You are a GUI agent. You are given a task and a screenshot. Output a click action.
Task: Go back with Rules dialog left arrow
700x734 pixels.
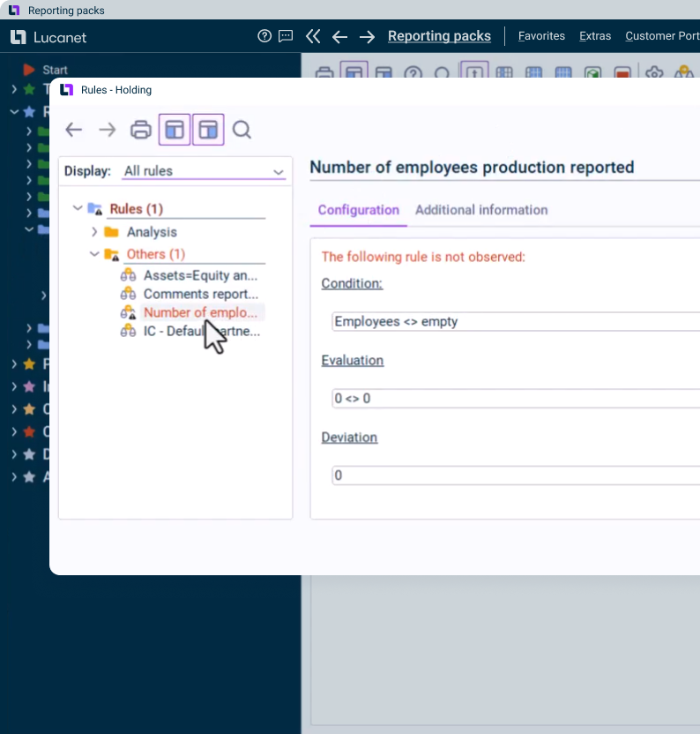(x=74, y=131)
